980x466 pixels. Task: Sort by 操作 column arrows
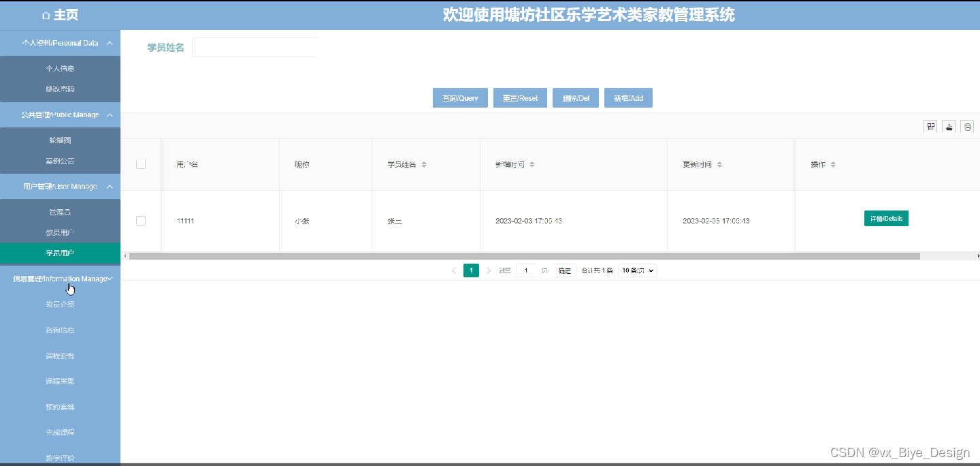click(833, 165)
